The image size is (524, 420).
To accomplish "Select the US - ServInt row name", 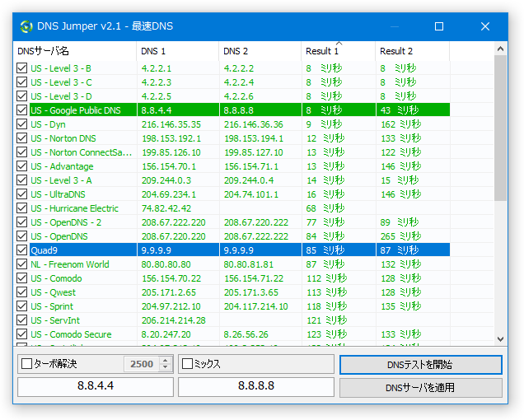I will point(55,320).
